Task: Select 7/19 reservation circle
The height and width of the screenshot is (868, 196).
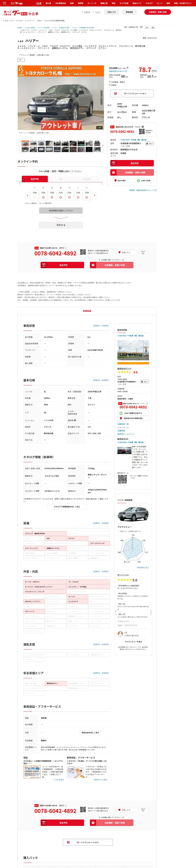Action: pyautogui.click(x=43, y=197)
